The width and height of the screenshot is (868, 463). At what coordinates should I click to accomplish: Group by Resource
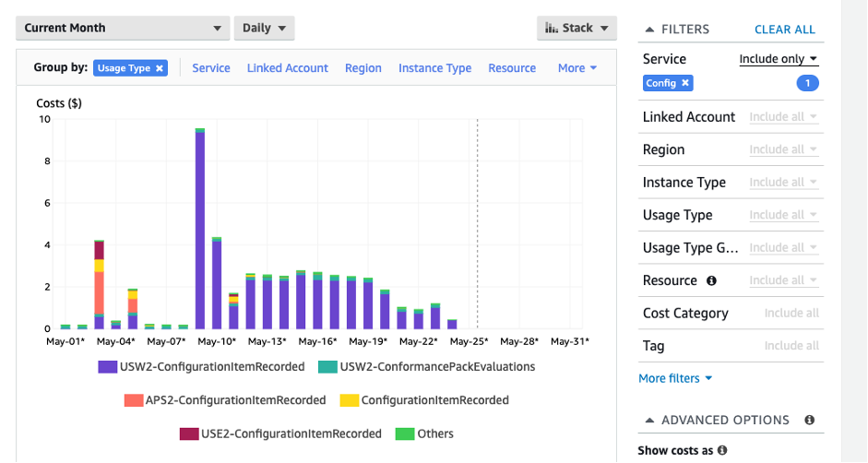point(512,68)
